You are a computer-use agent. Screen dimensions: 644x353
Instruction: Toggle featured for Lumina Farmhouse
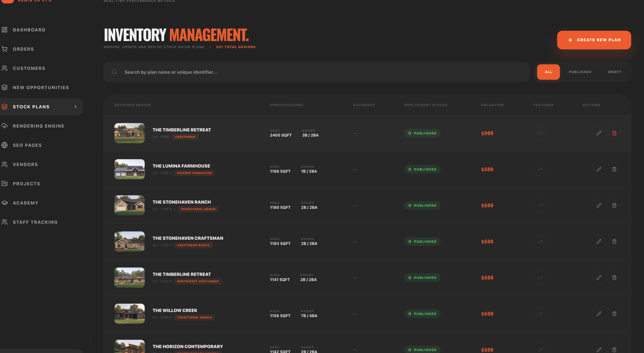tap(539, 169)
